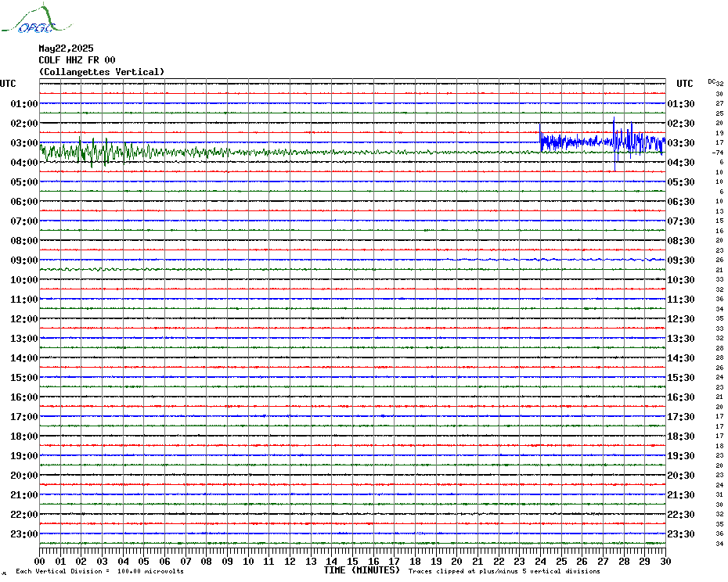
Task: Click the 12:30 time label on the right
Action: pos(680,319)
